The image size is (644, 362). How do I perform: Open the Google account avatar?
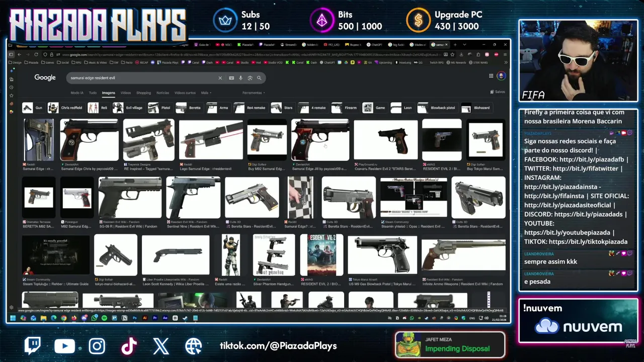coord(501,76)
